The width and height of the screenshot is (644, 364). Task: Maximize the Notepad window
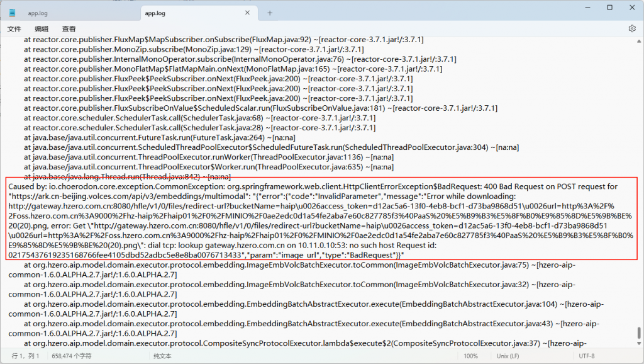point(609,8)
